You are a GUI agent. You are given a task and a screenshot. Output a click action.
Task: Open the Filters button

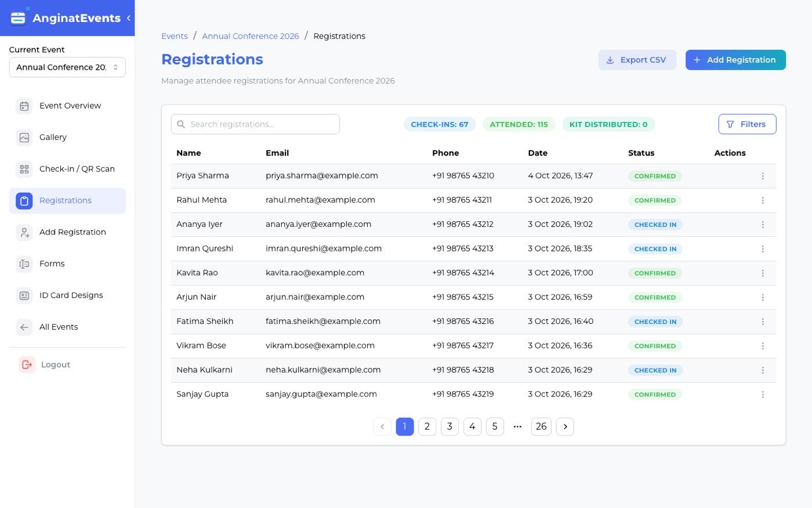[x=747, y=124]
